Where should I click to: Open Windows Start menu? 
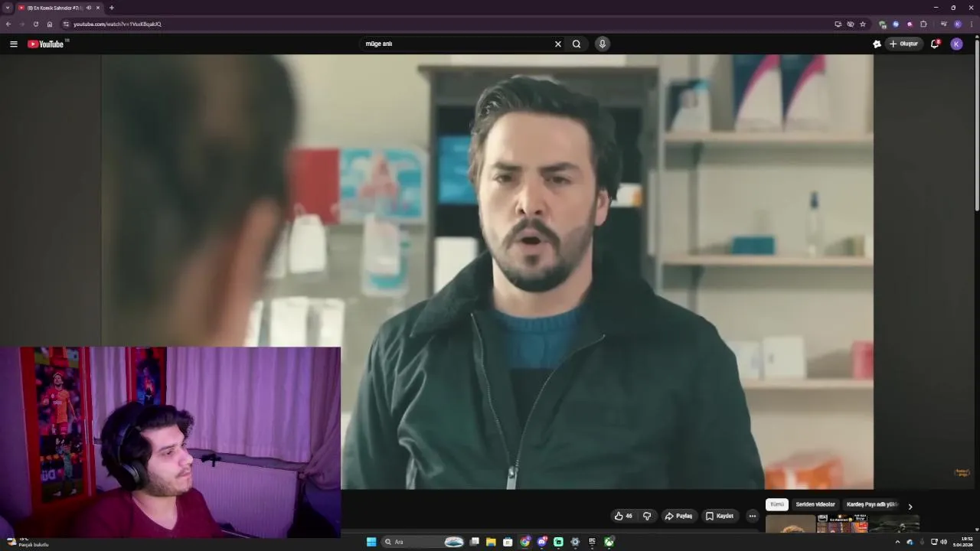[x=371, y=542]
